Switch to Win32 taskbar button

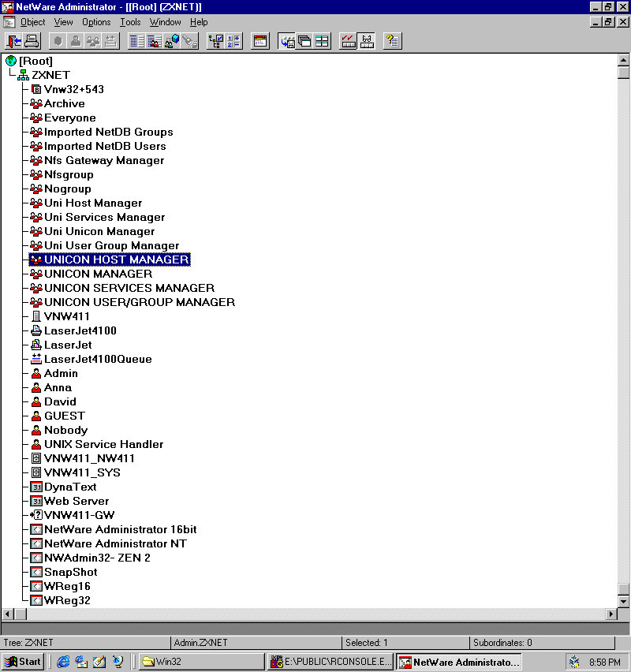(200, 662)
